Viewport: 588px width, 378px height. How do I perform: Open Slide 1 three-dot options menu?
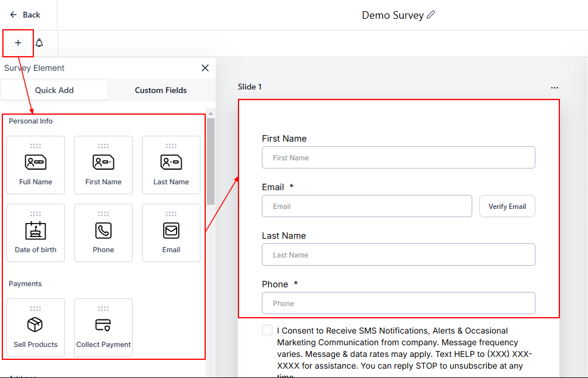[554, 88]
